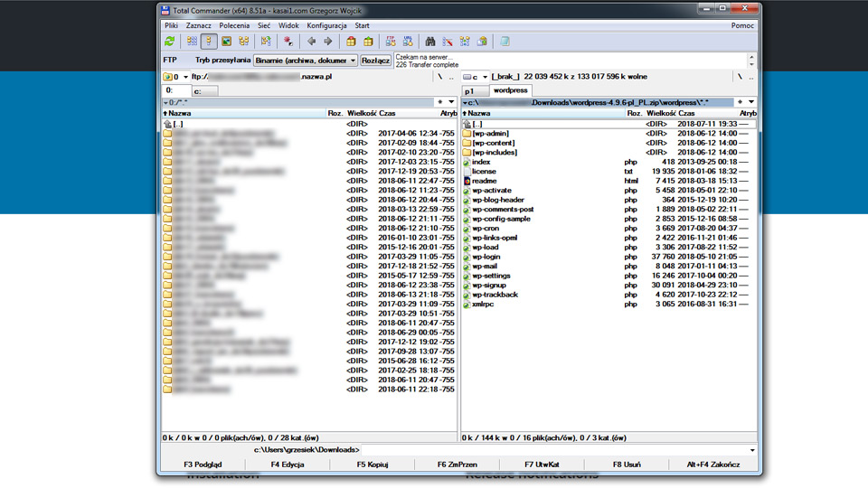Open the Polecenia menu
Screen dimensions: 868x488
pos(234,25)
